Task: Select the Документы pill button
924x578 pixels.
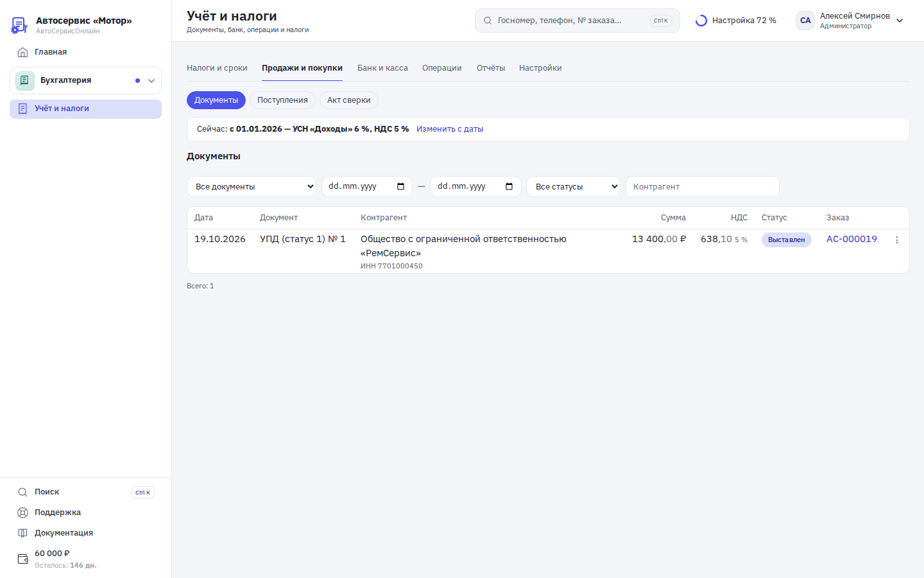Action: pos(216,100)
